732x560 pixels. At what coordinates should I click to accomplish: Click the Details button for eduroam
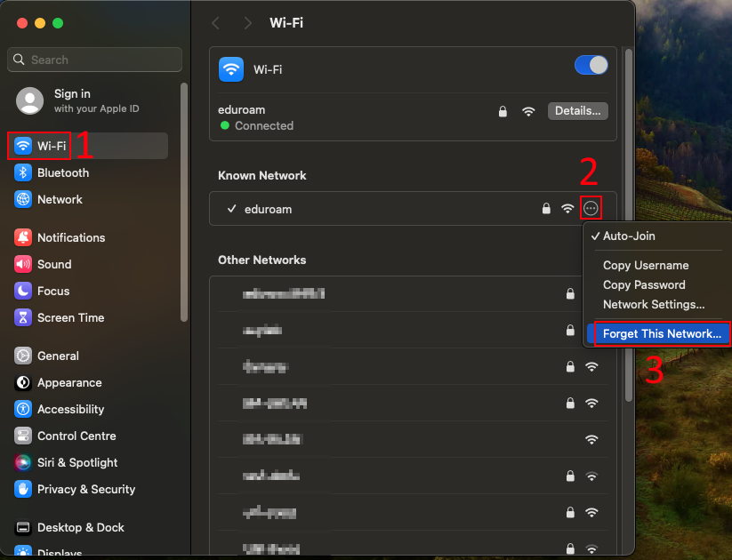coord(578,111)
